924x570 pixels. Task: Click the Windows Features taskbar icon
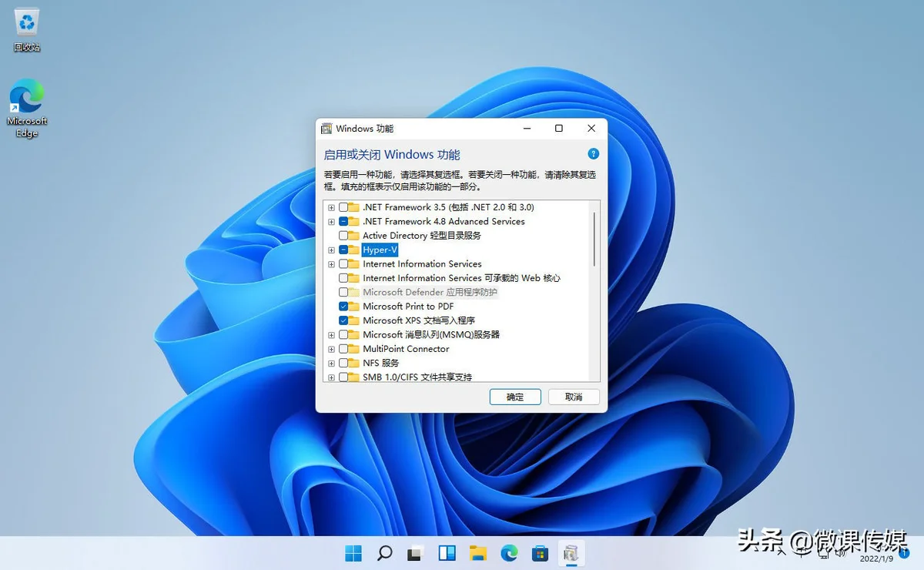tap(571, 552)
